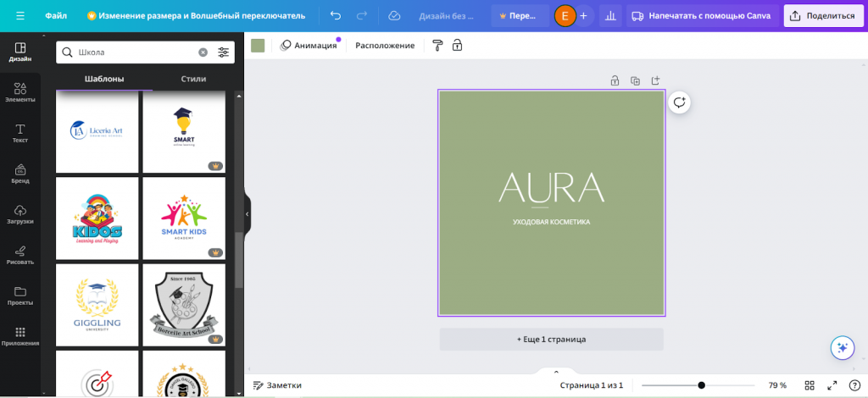Open the Magic assistant sparkle button

click(x=843, y=348)
